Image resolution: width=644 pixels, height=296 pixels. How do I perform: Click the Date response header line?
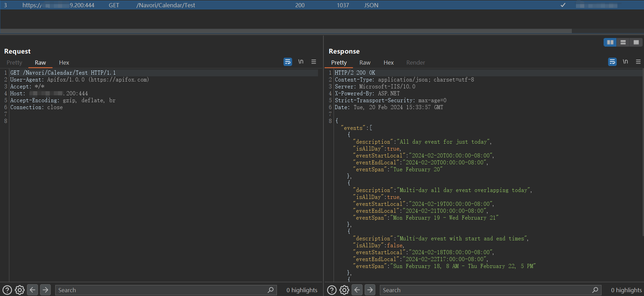coord(389,107)
